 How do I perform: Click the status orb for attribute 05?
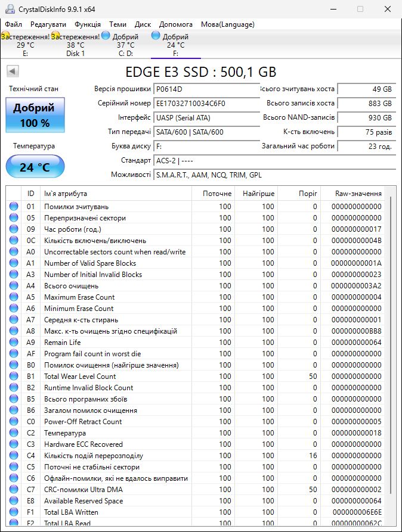(x=14, y=217)
